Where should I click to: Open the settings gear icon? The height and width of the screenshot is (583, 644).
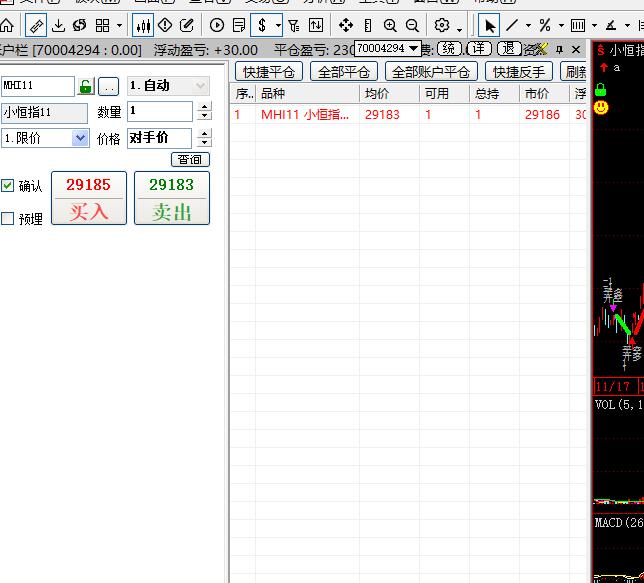(442, 25)
